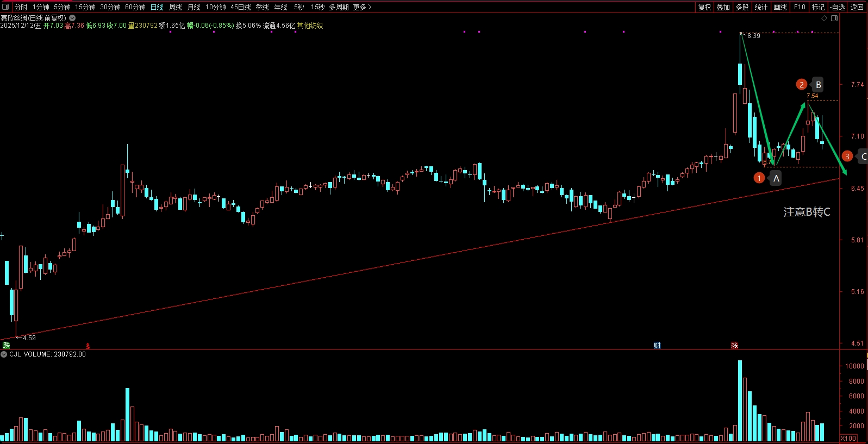The image size is (868, 444).
Task: Click the 叠加 overlay button
Action: (x=723, y=7)
